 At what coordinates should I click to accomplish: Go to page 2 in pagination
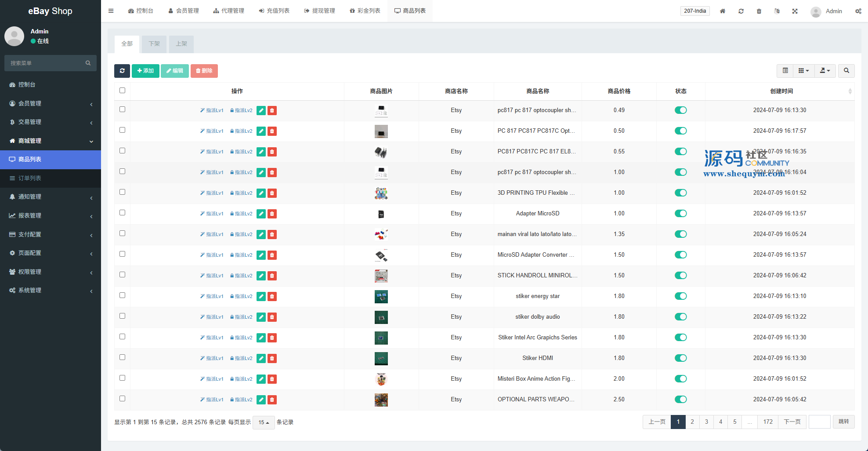pyautogui.click(x=692, y=422)
